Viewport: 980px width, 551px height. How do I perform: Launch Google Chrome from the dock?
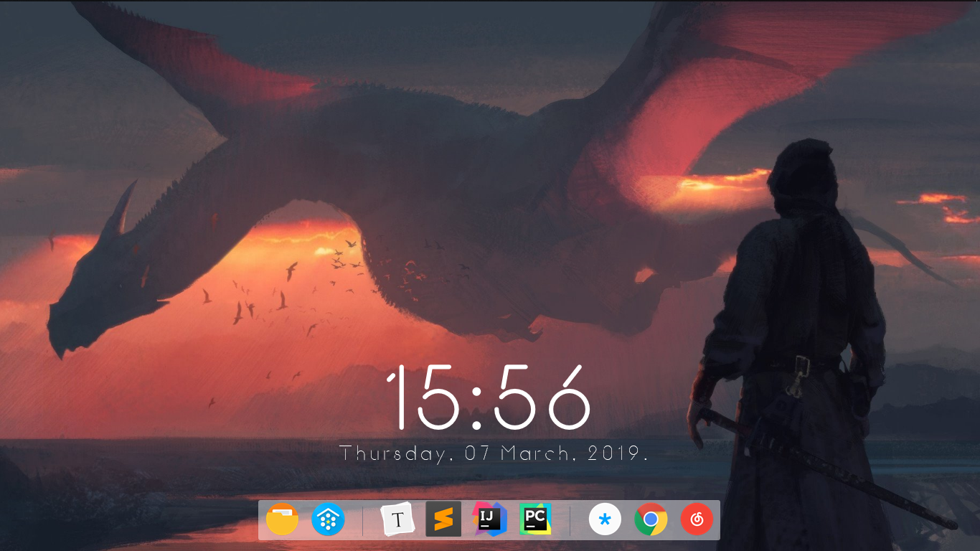click(651, 519)
